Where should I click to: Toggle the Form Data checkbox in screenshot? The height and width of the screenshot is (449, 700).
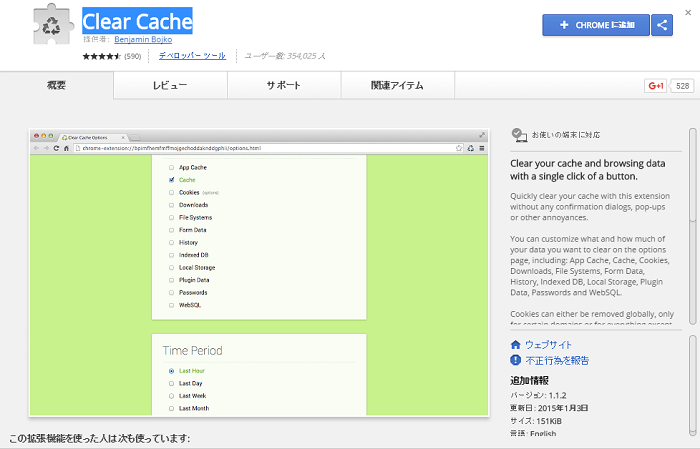pyautogui.click(x=171, y=230)
